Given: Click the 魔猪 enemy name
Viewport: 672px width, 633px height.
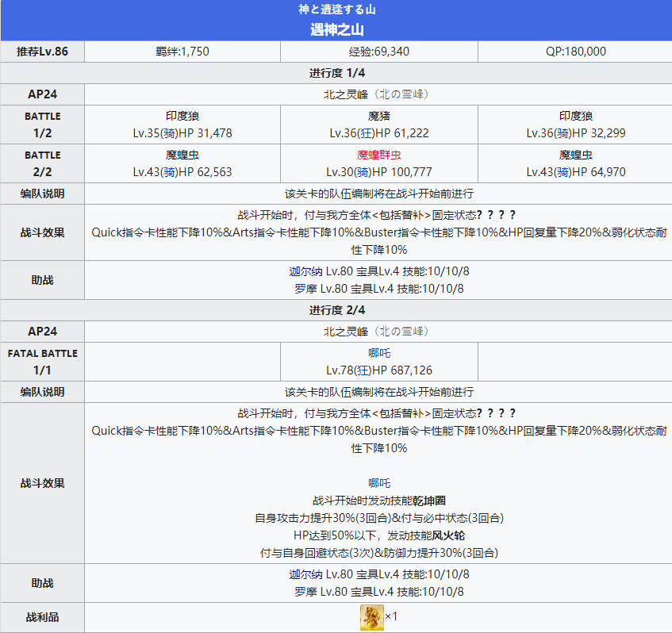Looking at the screenshot, I should pyautogui.click(x=379, y=116).
